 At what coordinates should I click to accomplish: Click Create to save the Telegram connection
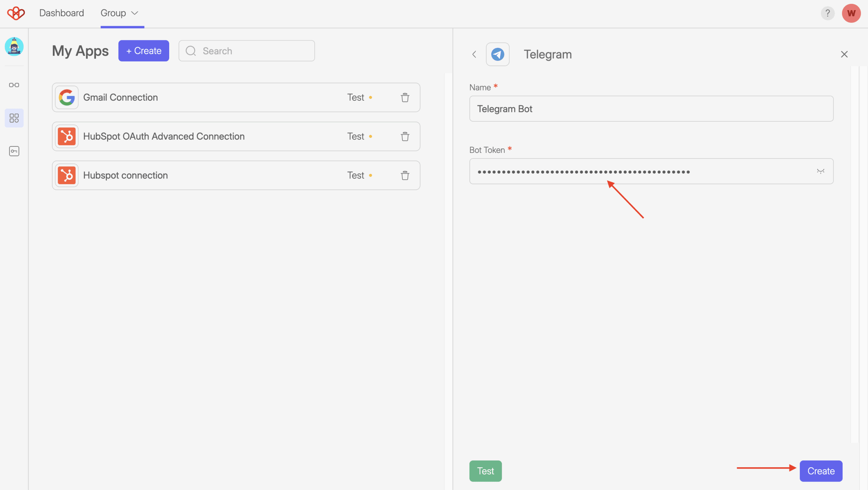click(x=821, y=471)
